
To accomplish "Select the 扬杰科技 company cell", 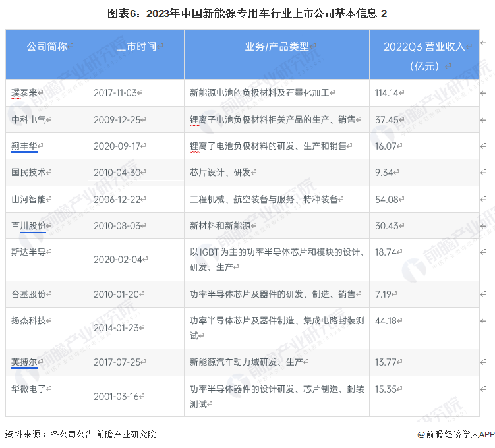I will pos(29,321).
